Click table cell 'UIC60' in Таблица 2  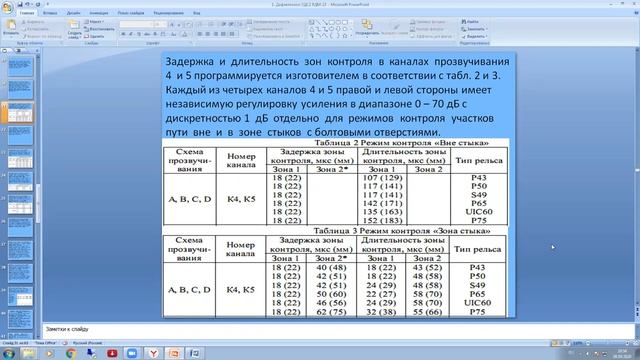tap(479, 211)
